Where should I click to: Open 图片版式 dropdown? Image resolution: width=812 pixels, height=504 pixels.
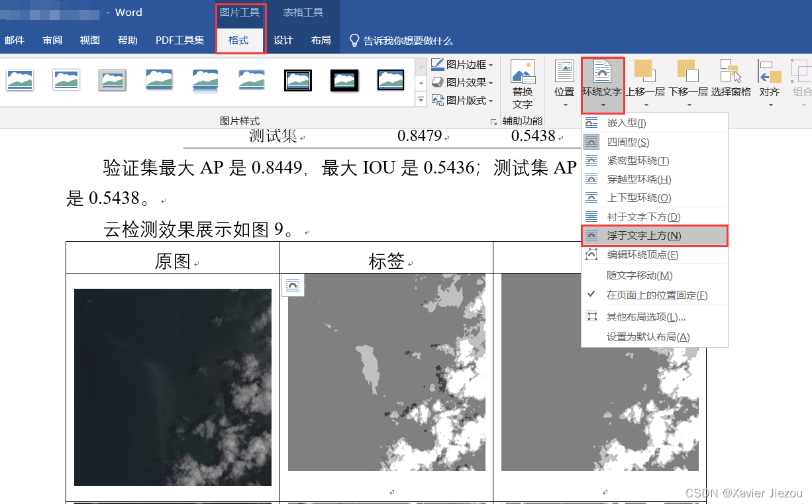[x=462, y=100]
